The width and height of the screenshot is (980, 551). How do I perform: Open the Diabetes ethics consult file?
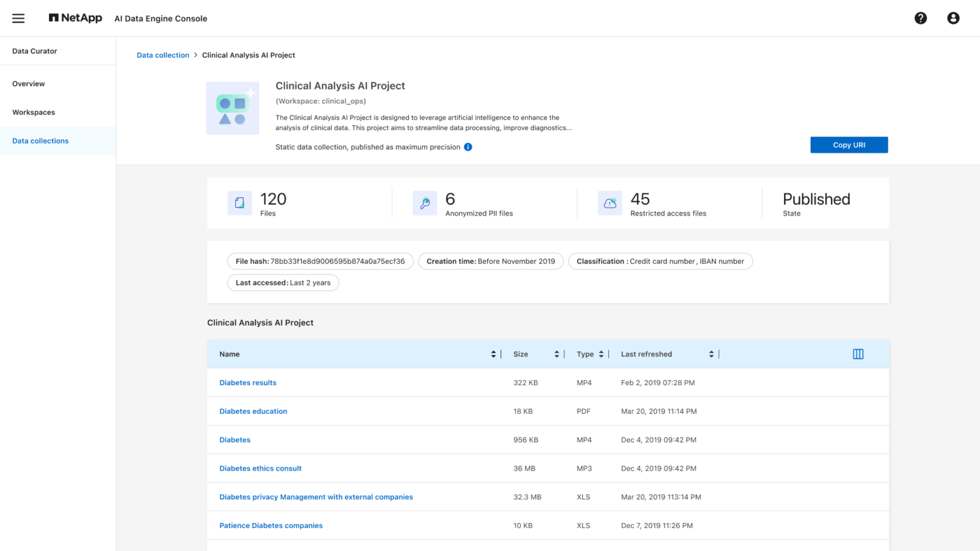(260, 469)
